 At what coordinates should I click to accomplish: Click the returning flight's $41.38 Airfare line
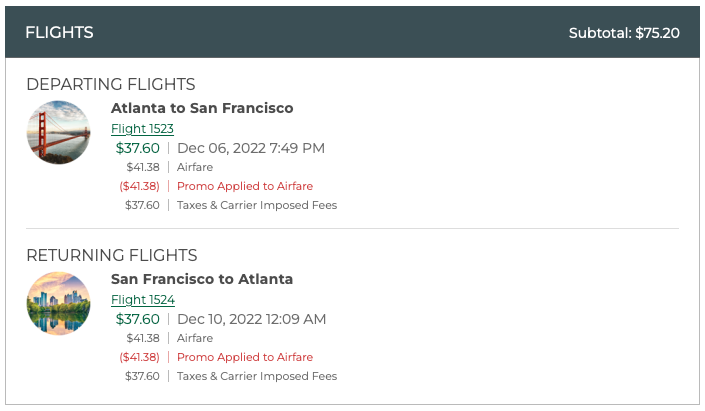(194, 338)
